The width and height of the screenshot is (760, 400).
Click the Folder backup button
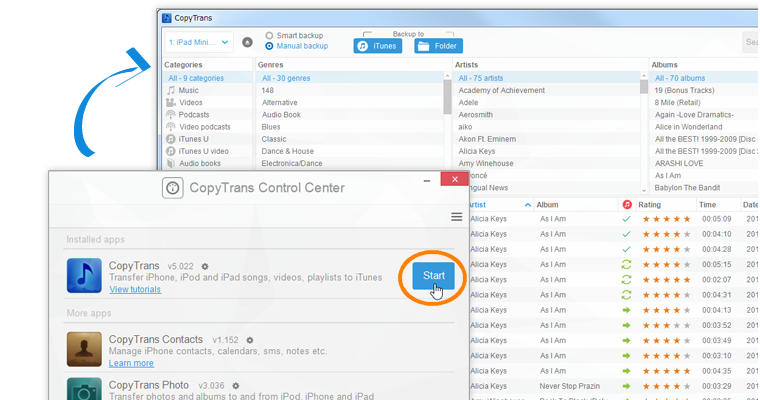pos(438,46)
